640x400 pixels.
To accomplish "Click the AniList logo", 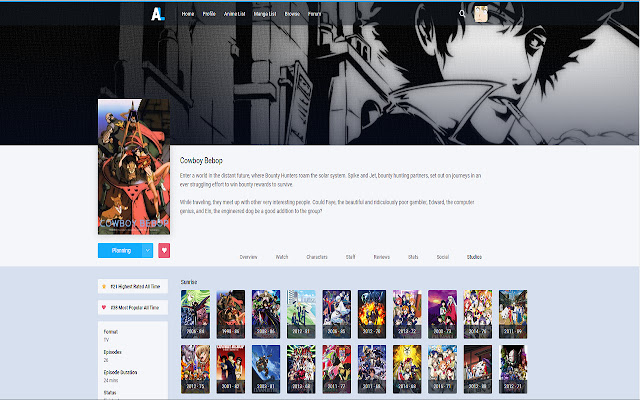I will pyautogui.click(x=158, y=14).
